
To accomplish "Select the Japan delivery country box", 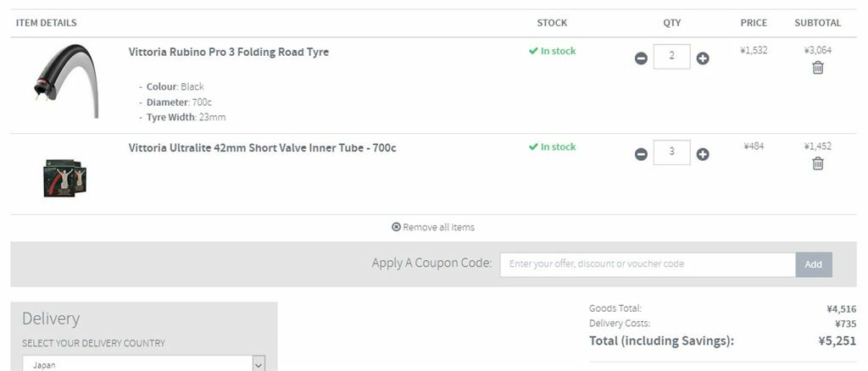I will (144, 364).
